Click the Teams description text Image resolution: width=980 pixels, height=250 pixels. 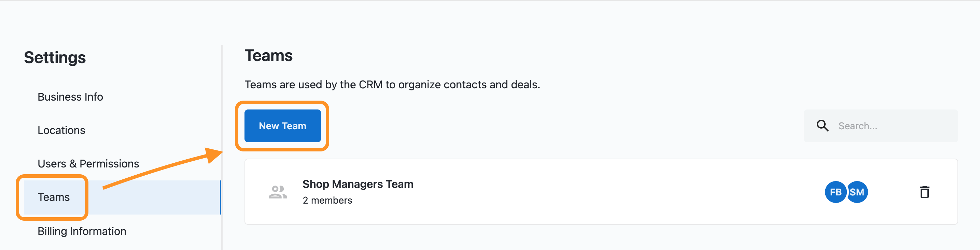(392, 84)
